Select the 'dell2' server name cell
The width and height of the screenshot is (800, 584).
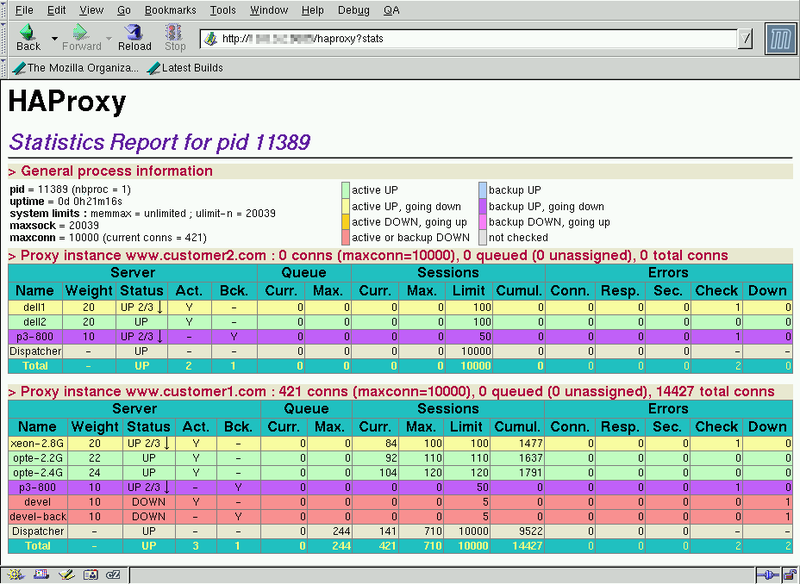click(35, 322)
